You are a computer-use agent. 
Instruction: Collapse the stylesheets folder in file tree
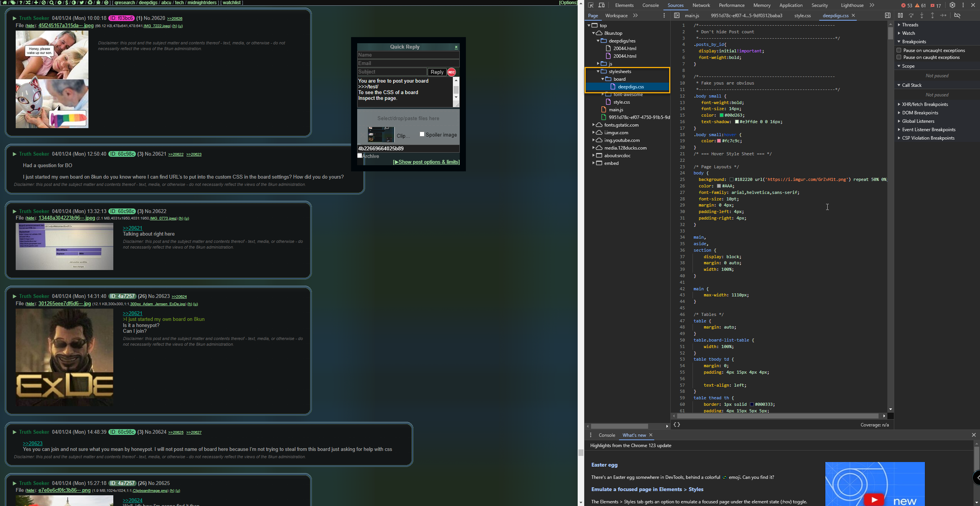click(598, 72)
